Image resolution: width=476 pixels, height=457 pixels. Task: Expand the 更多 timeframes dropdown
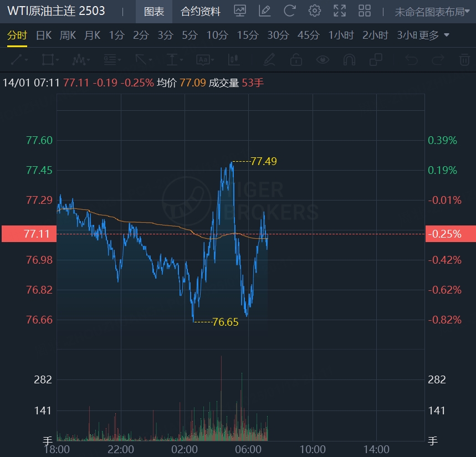[435, 35]
